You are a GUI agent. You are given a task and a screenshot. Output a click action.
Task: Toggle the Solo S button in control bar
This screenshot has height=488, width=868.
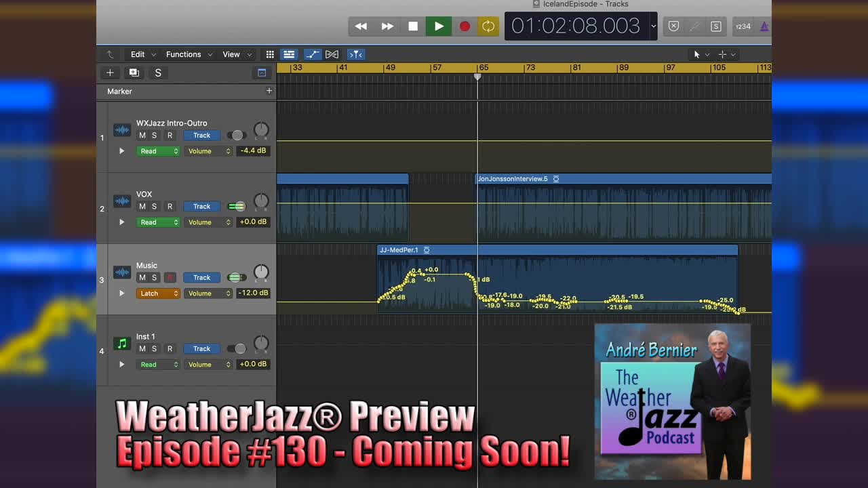pos(715,26)
